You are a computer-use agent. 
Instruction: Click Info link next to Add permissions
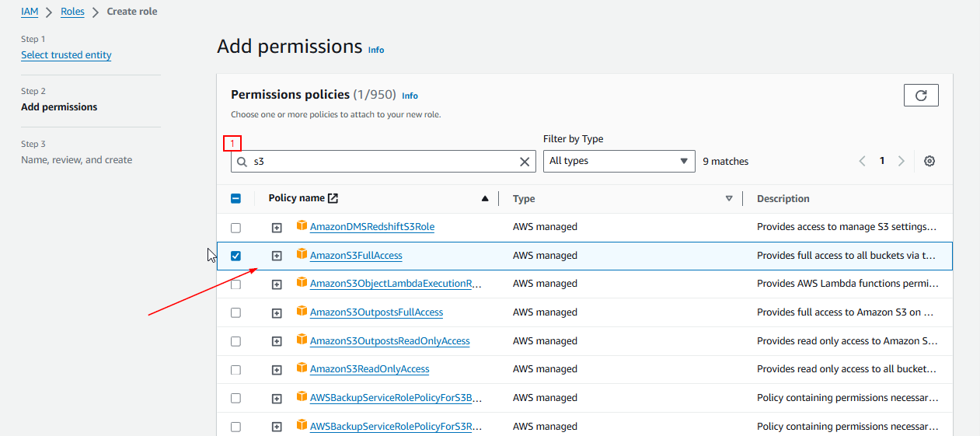coord(376,50)
